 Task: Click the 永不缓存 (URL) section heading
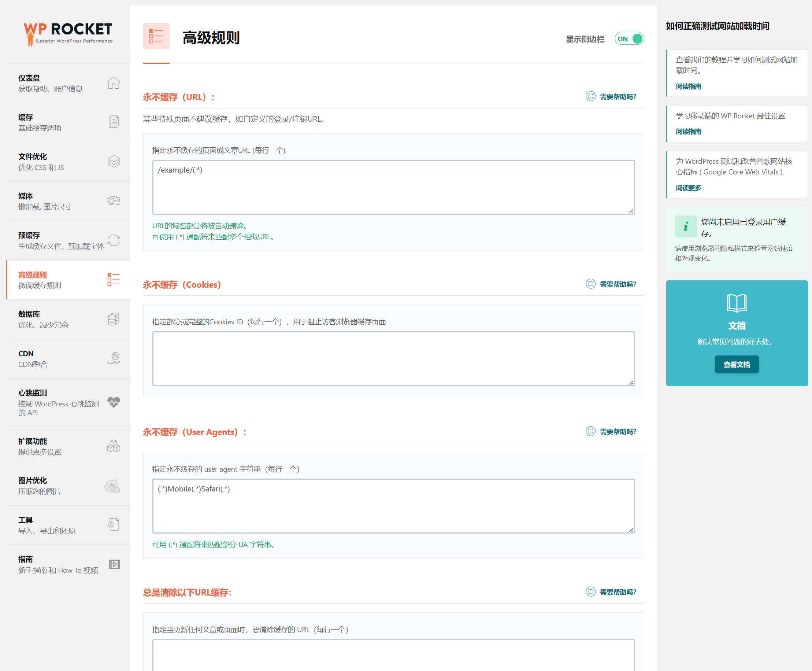coord(179,97)
